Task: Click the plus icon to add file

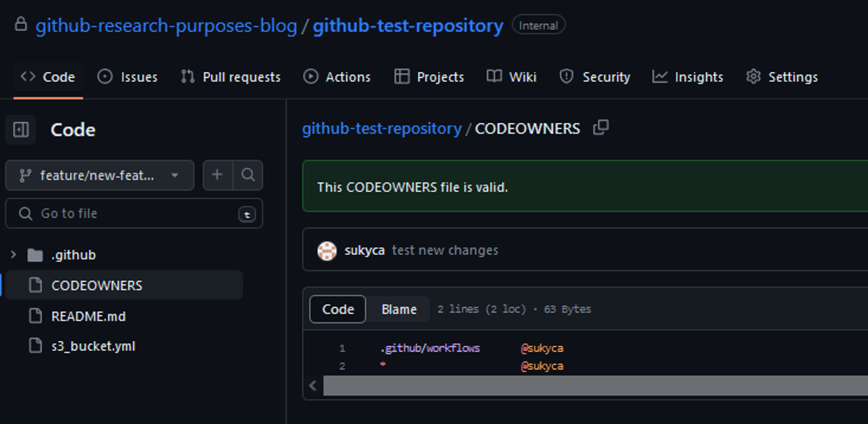Action: pos(217,175)
